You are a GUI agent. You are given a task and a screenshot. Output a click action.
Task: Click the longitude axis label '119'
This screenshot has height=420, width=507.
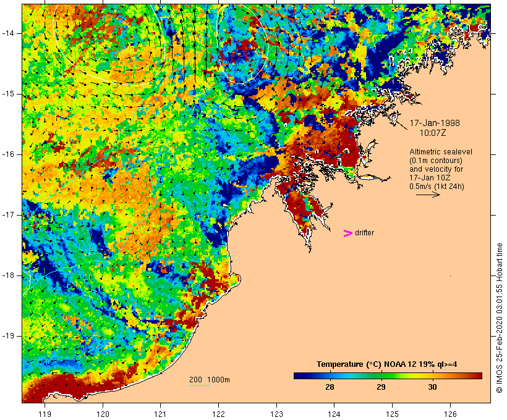[45, 414]
